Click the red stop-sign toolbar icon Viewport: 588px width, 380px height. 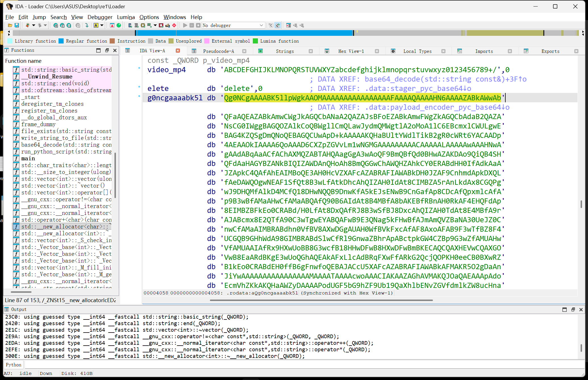[x=174, y=26]
